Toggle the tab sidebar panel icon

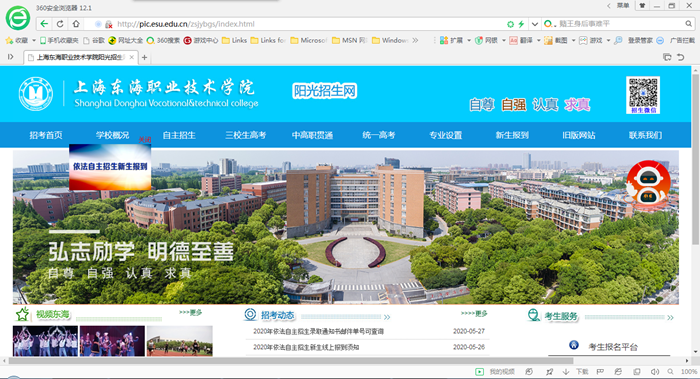point(11,57)
